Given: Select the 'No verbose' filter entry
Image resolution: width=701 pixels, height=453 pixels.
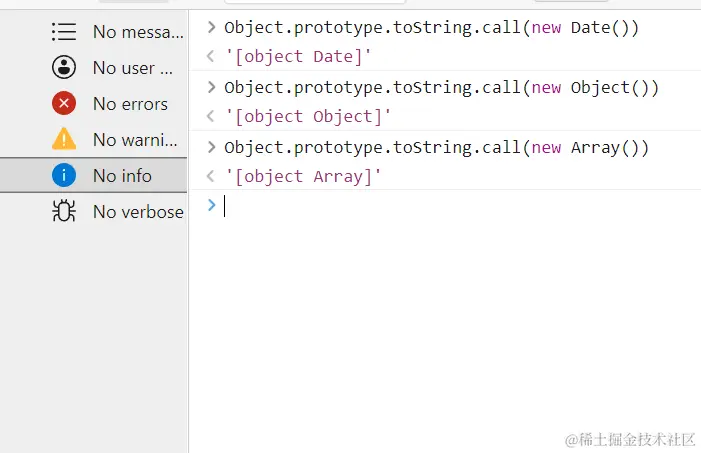Looking at the screenshot, I should click(x=93, y=211).
